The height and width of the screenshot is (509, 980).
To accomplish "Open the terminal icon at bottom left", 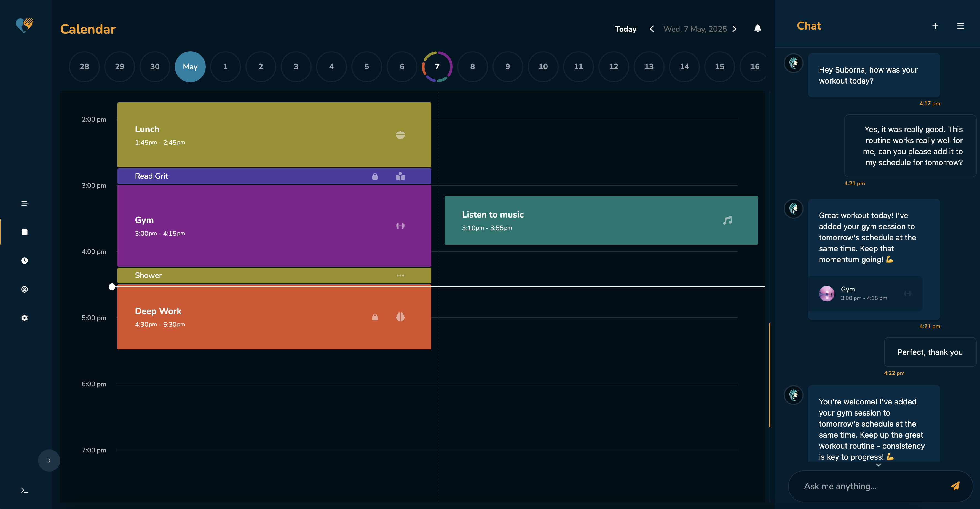I will pyautogui.click(x=24, y=491).
